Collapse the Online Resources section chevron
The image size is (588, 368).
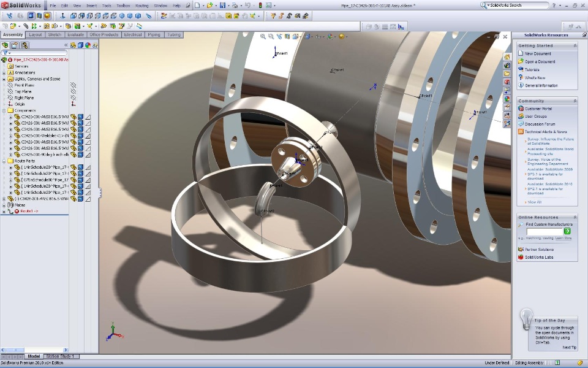pyautogui.click(x=575, y=217)
